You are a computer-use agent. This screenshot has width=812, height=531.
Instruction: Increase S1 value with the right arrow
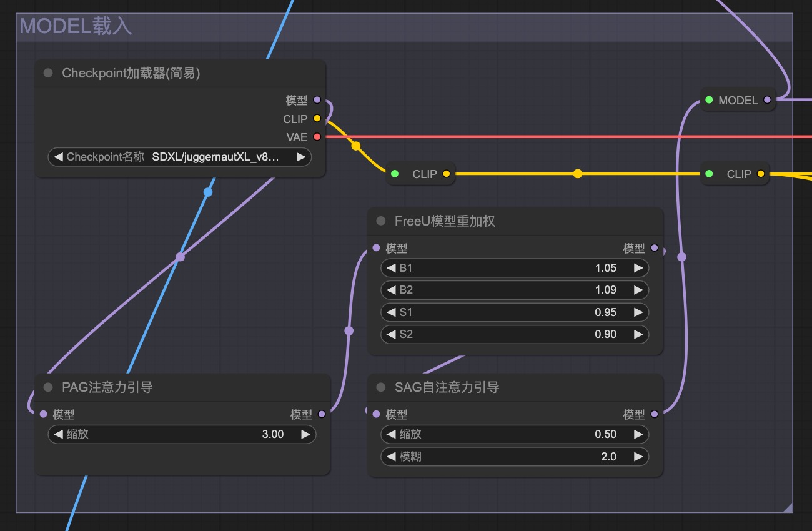[x=638, y=312]
